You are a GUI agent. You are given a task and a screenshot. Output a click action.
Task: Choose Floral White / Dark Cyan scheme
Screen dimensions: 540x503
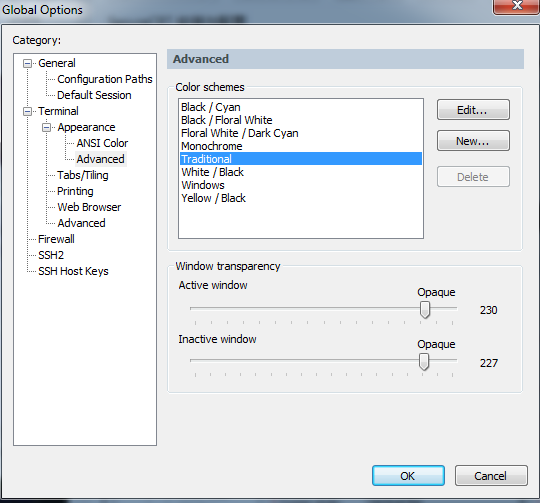[x=301, y=133]
